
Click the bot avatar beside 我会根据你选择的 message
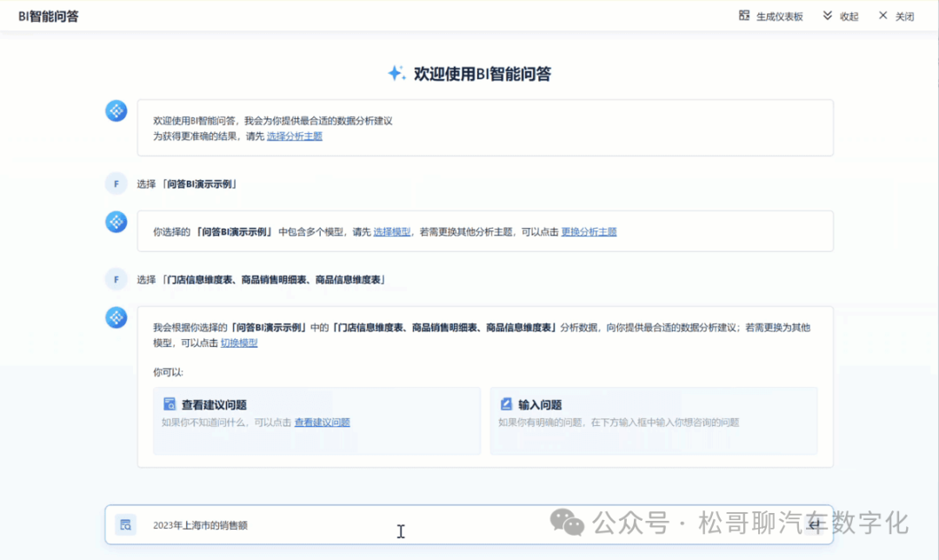117,317
